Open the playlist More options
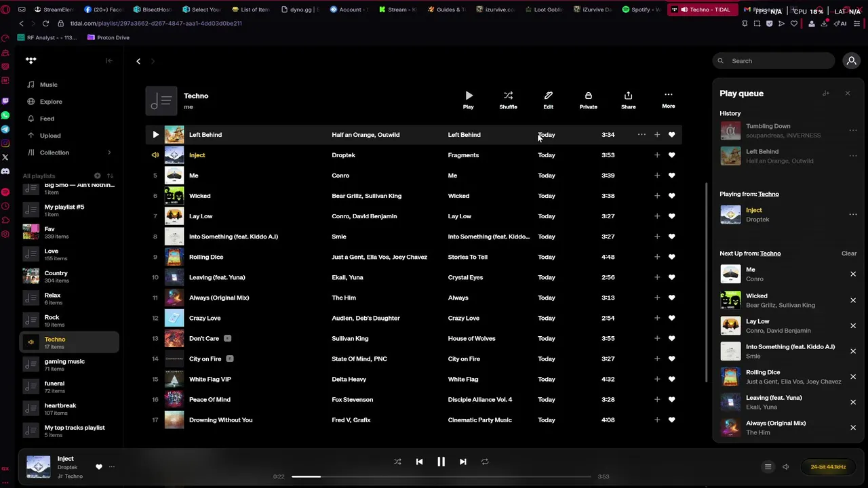This screenshot has width=868, height=488. (x=668, y=100)
